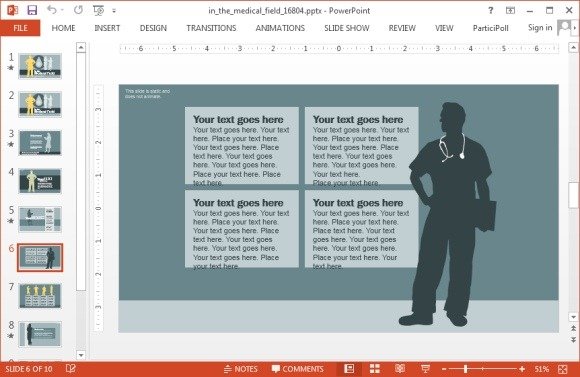Toggle Normal view button in status bar
Image resolution: width=580 pixels, height=377 pixels.
click(349, 368)
